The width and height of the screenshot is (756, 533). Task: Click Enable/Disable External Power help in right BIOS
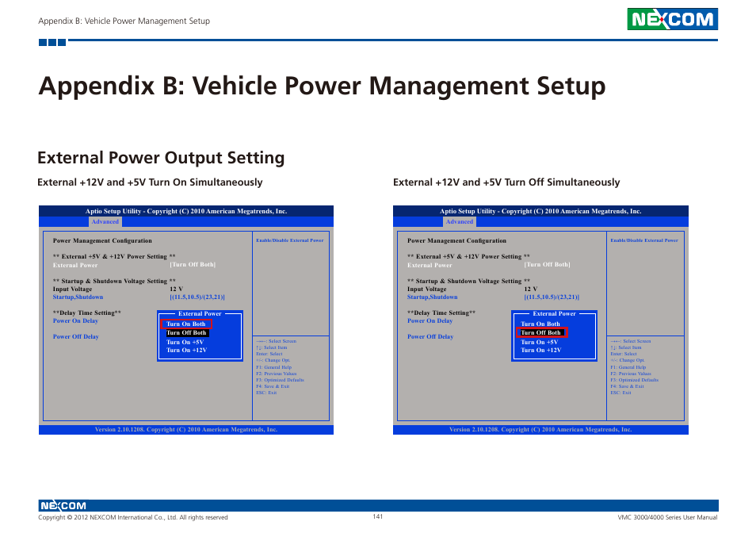tap(644, 240)
